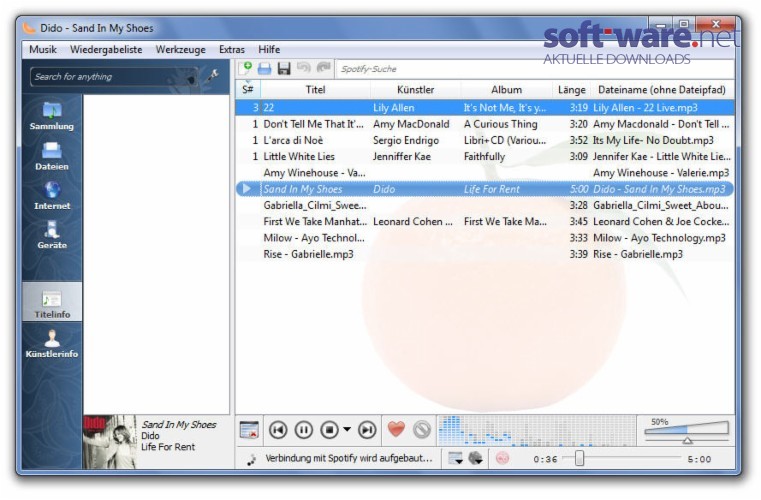This screenshot has height=500, width=761.
Task: Click the volume triangle handle
Action: 687,440
